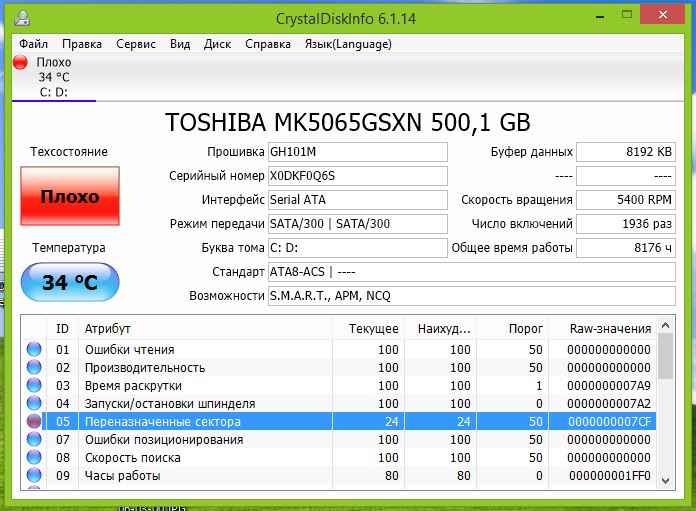The width and height of the screenshot is (696, 511).
Task: Click the status icon for Скорость поиска row
Action: pyautogui.click(x=34, y=458)
